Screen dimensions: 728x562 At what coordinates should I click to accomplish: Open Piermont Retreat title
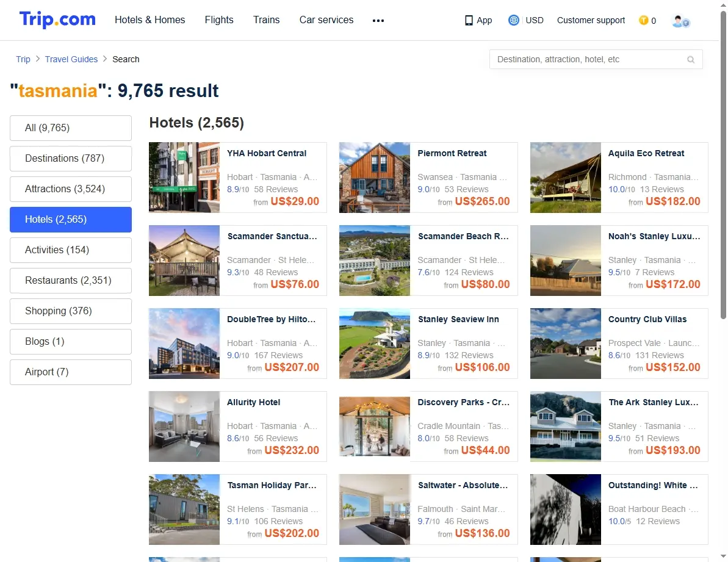(452, 153)
